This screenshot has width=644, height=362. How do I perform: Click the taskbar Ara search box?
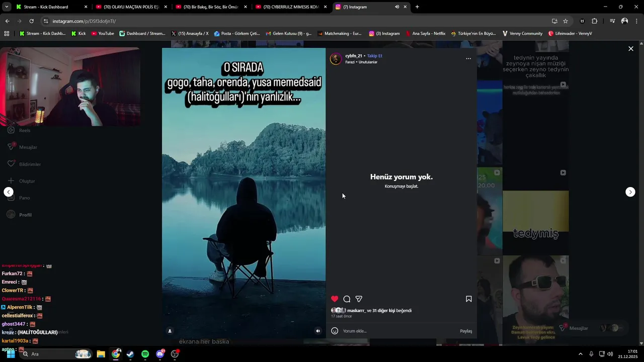55,354
